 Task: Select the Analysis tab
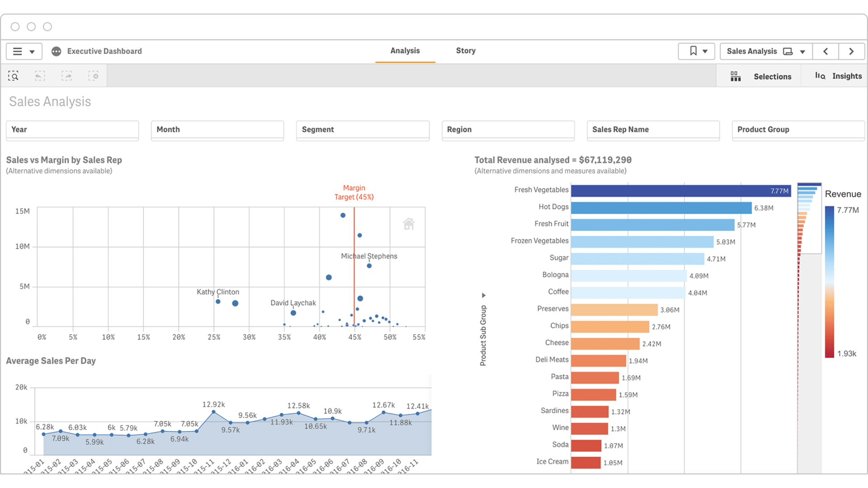click(x=405, y=51)
